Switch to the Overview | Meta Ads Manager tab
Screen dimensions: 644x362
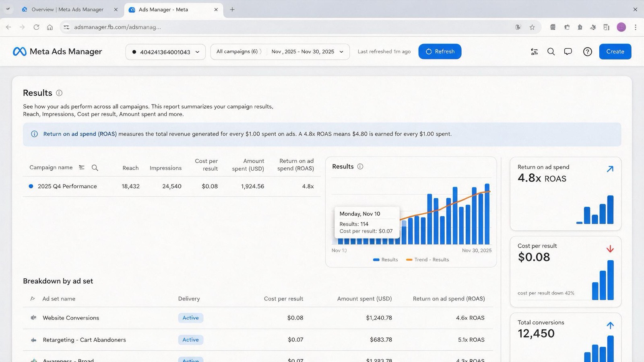point(70,10)
